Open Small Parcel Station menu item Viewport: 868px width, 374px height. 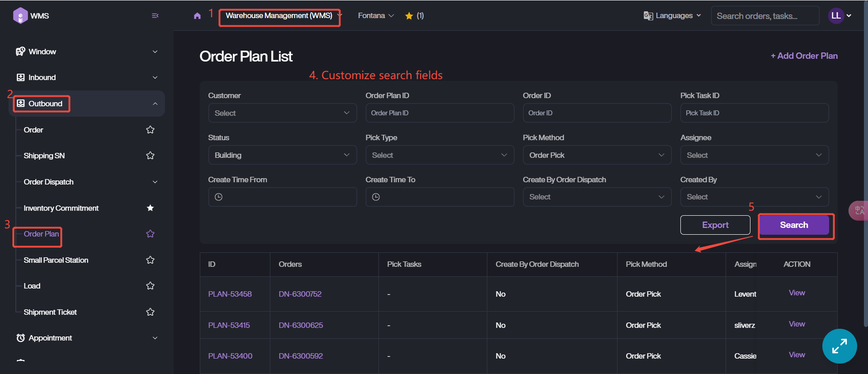(56, 260)
